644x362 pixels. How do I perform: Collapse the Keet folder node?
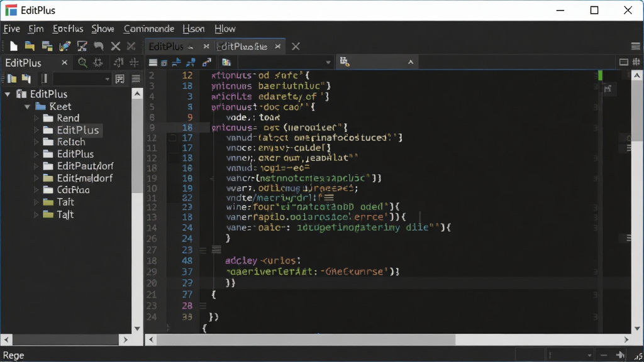[27, 107]
